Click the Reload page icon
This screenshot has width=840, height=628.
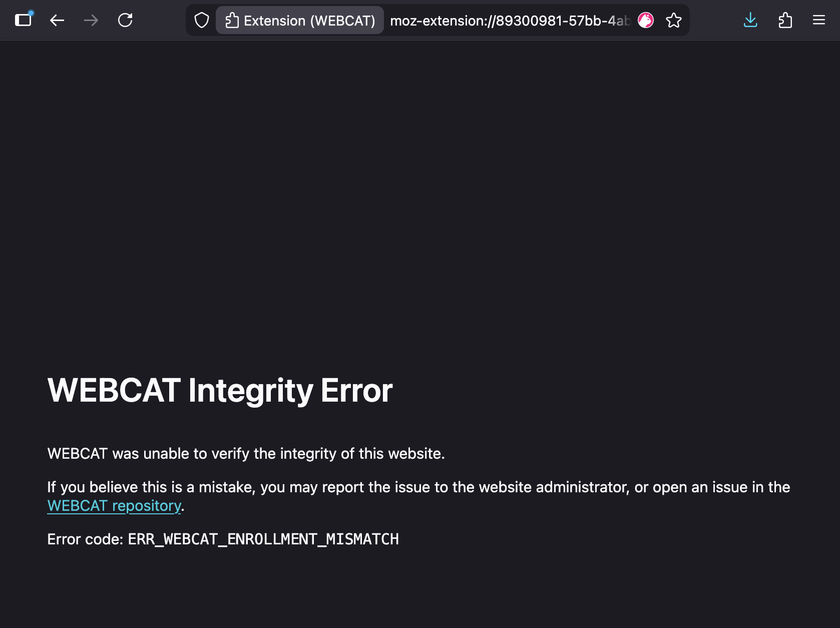pyautogui.click(x=125, y=20)
